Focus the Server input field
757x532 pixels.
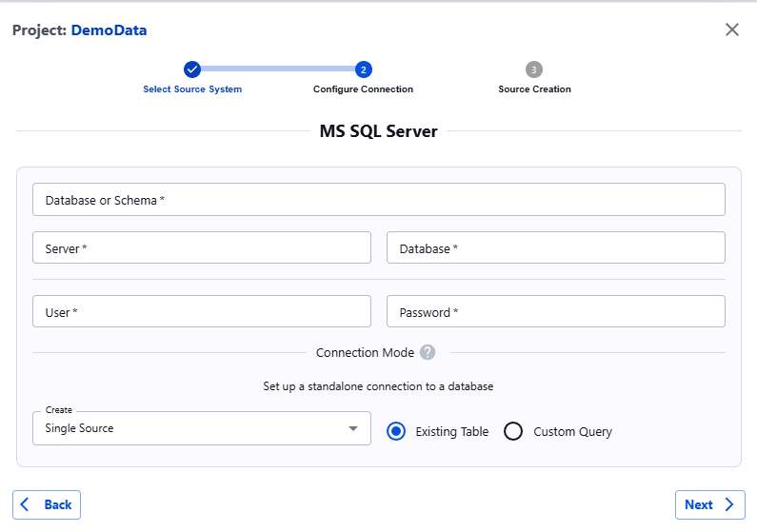tap(201, 247)
